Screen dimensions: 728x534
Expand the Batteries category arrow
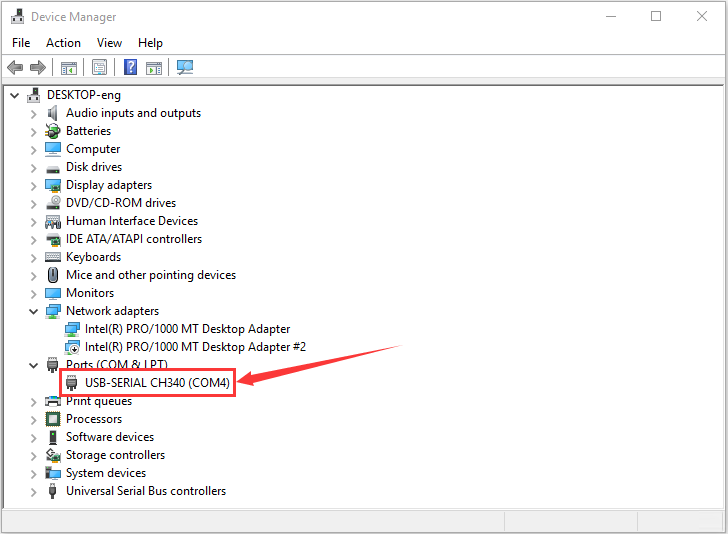33,132
